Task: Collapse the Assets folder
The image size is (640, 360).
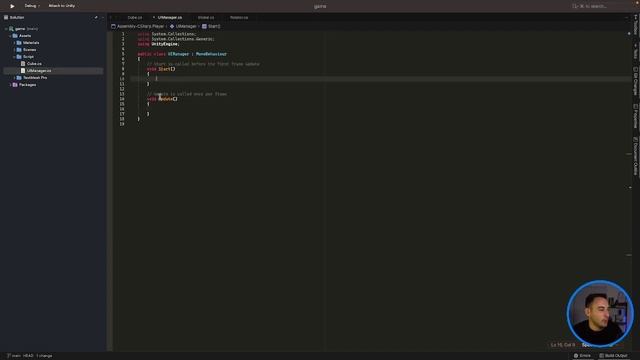Action: 10,36
